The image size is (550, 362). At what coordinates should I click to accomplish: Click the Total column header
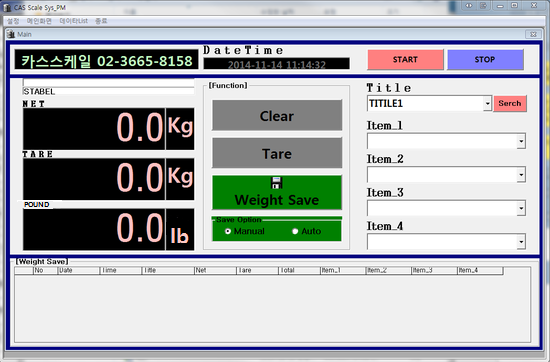[x=300, y=270]
